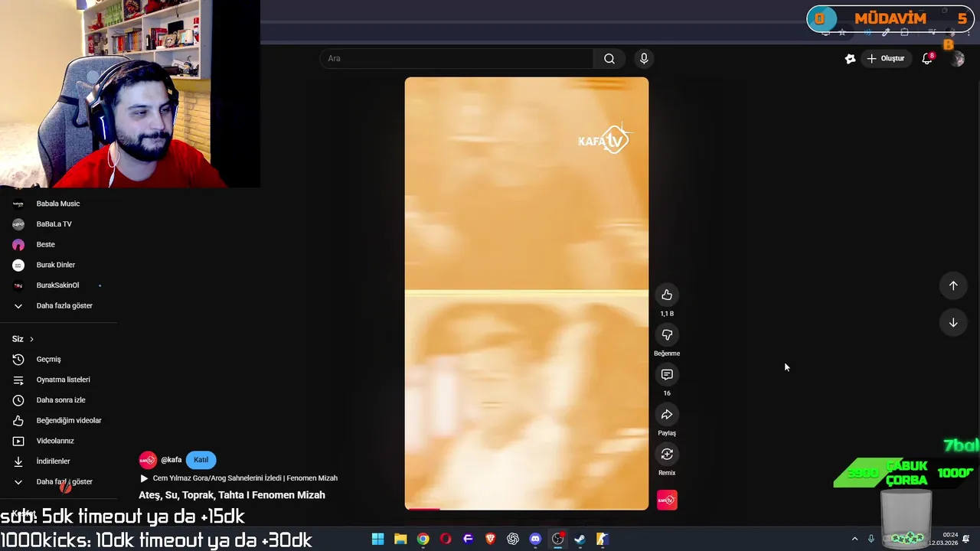Screen dimensions: 980x551
Task: Start voice search with the microphone icon
Action: [x=644, y=58]
